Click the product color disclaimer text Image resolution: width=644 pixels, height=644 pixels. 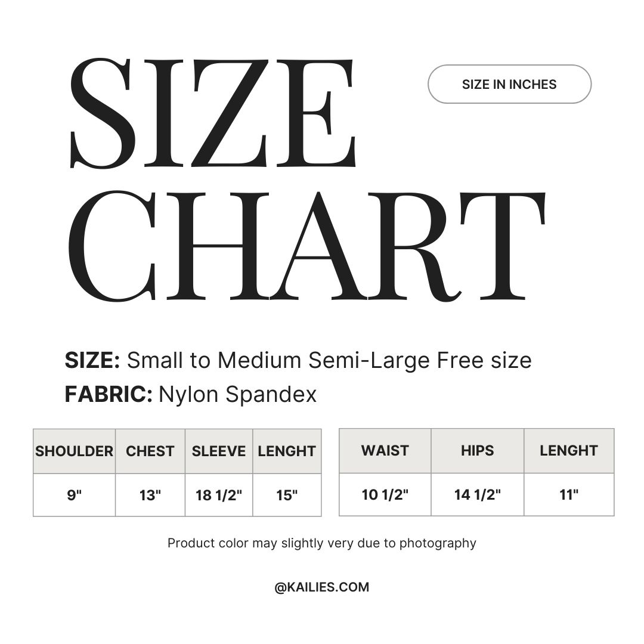[322, 543]
